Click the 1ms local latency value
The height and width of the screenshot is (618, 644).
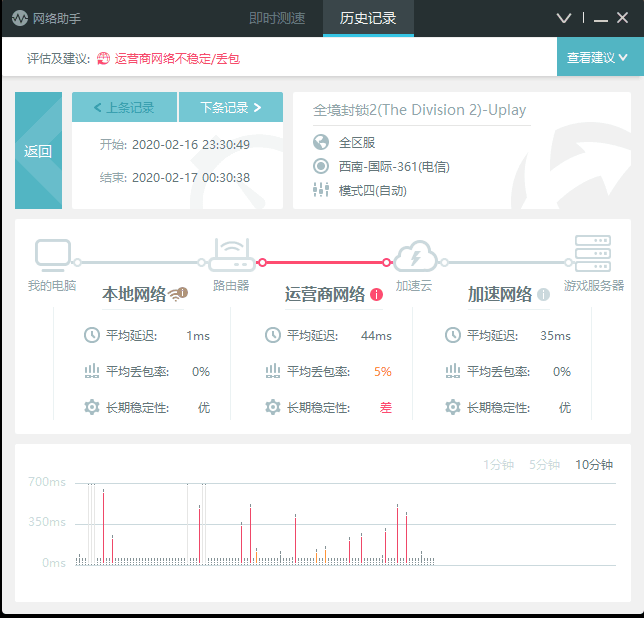tap(198, 336)
